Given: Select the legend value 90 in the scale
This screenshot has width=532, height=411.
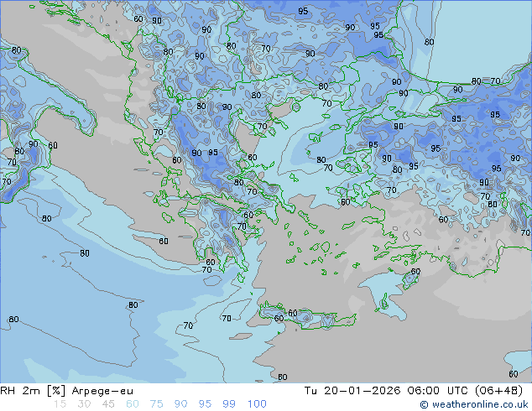Looking at the screenshot, I should tap(181, 404).
